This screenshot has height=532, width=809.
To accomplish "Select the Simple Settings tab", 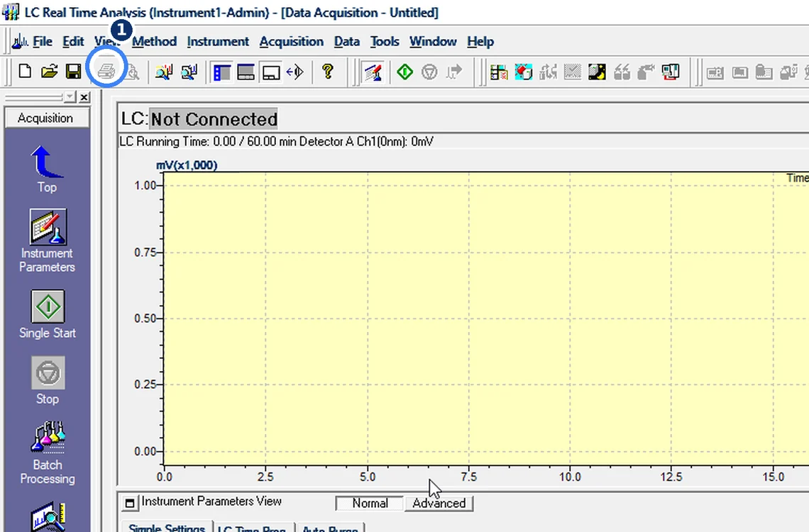I will click(167, 528).
